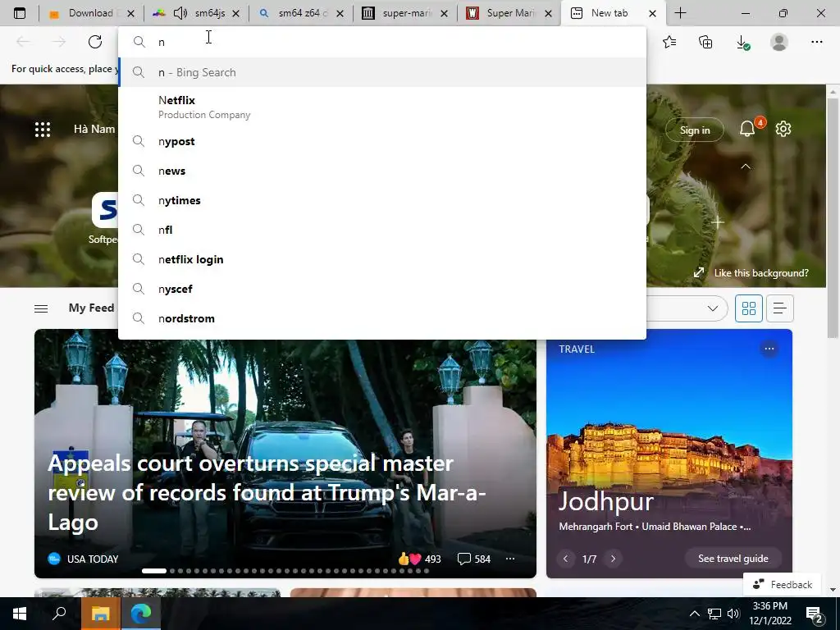Reload the page with the refresh icon
The height and width of the screenshot is (630, 840).
click(95, 42)
